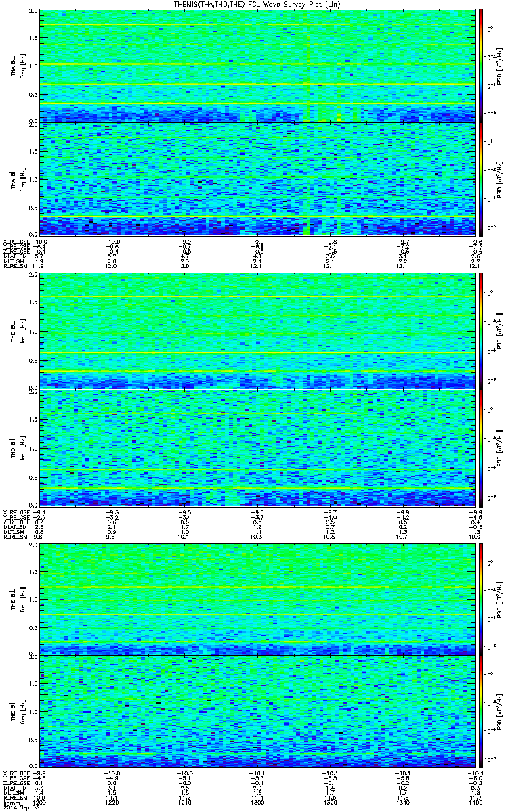Click the 'X_RE_GSE' row label below THA panels
This screenshot has height=812, width=508.
click(x=16, y=242)
